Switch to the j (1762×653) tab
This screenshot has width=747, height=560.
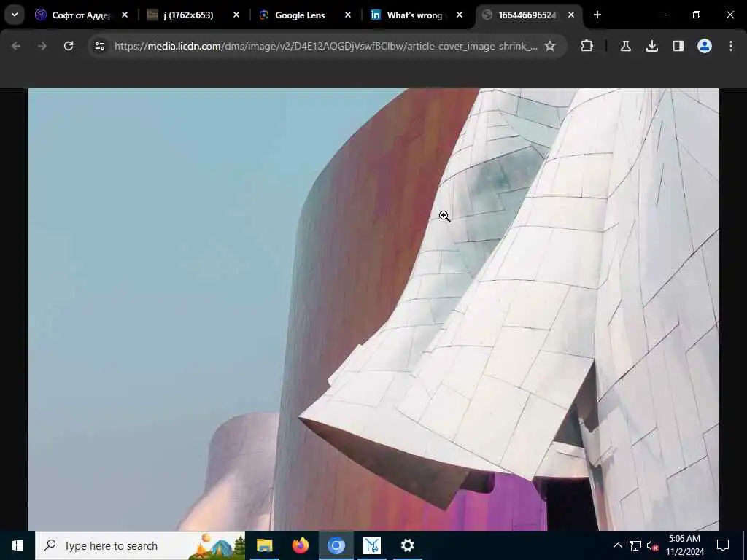(192, 15)
